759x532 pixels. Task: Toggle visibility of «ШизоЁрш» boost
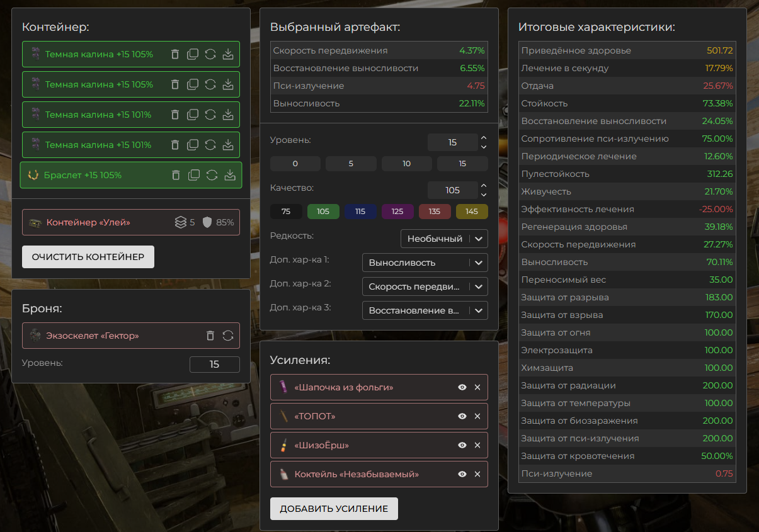point(462,445)
